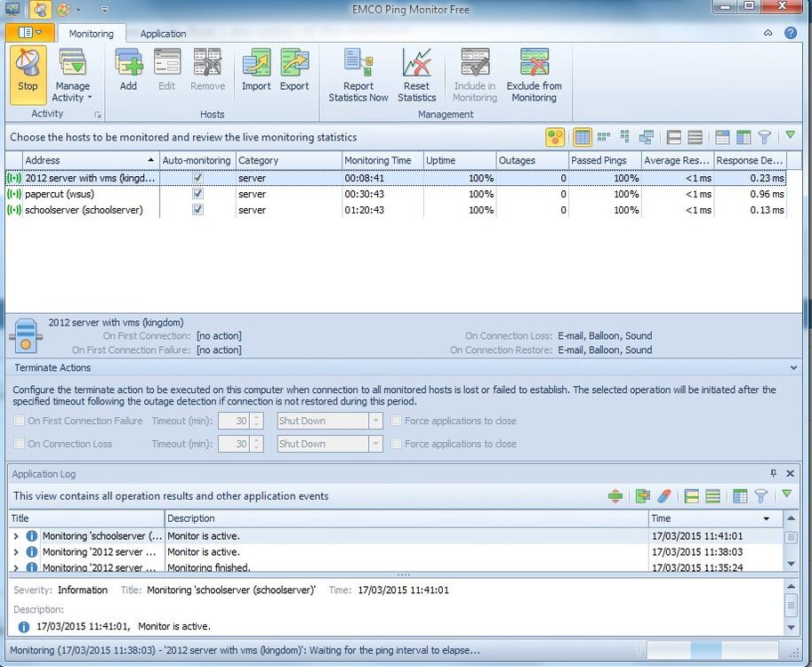Viewport: 812px width, 667px height.
Task: Sort by Monitoring Time column header
Action: point(382,161)
